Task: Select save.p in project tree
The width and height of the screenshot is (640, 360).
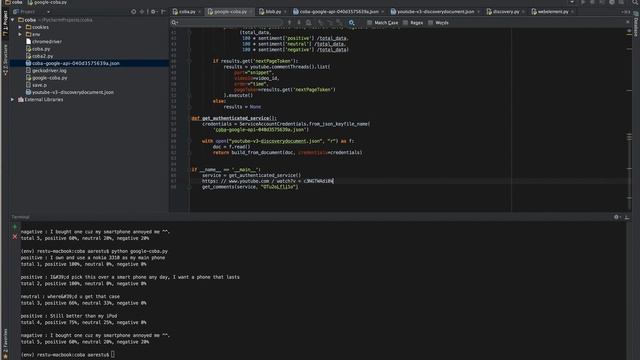Action: click(36, 85)
